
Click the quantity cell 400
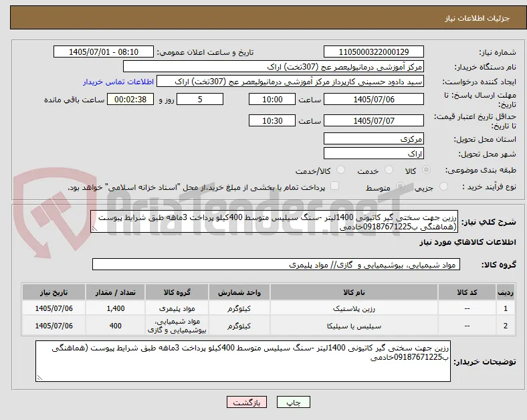pos(115,326)
